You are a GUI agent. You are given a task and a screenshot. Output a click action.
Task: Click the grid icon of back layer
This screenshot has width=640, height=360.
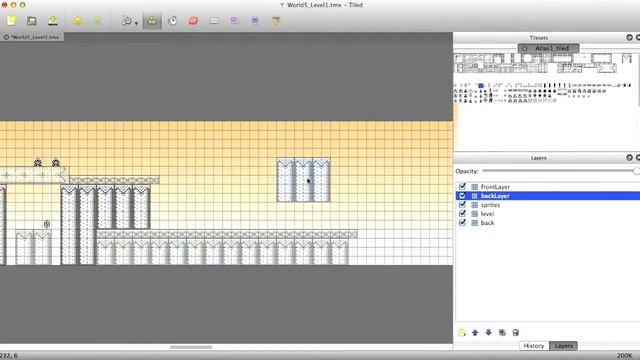pyautogui.click(x=475, y=222)
